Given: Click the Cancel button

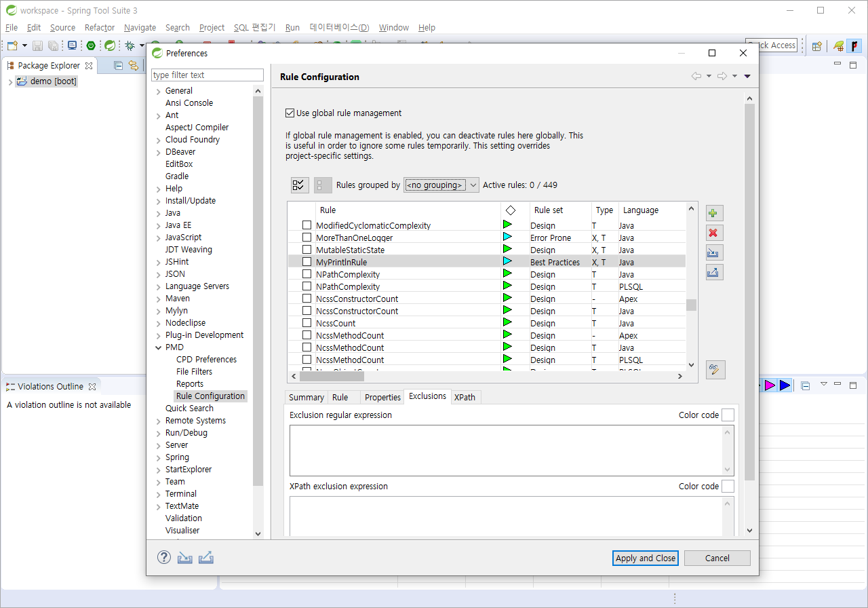Looking at the screenshot, I should [x=717, y=558].
